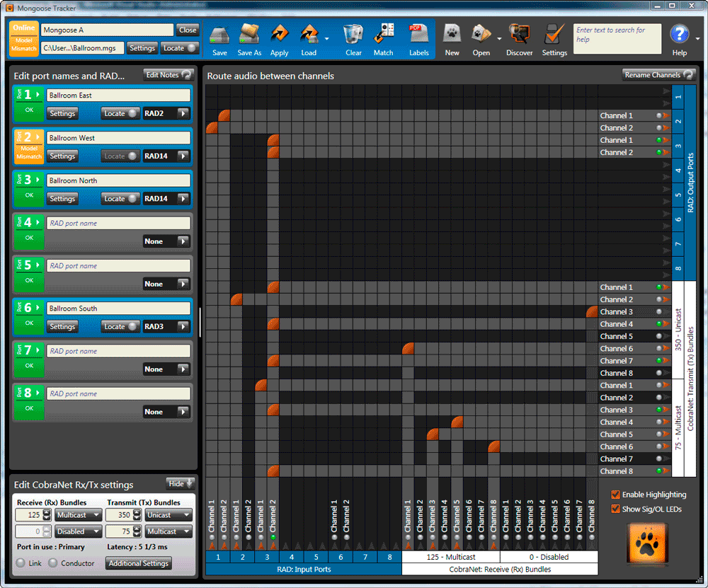Open the first Rx bundle Multicast dropdown
Viewport: 708px width, 588px height.
[x=78, y=515]
